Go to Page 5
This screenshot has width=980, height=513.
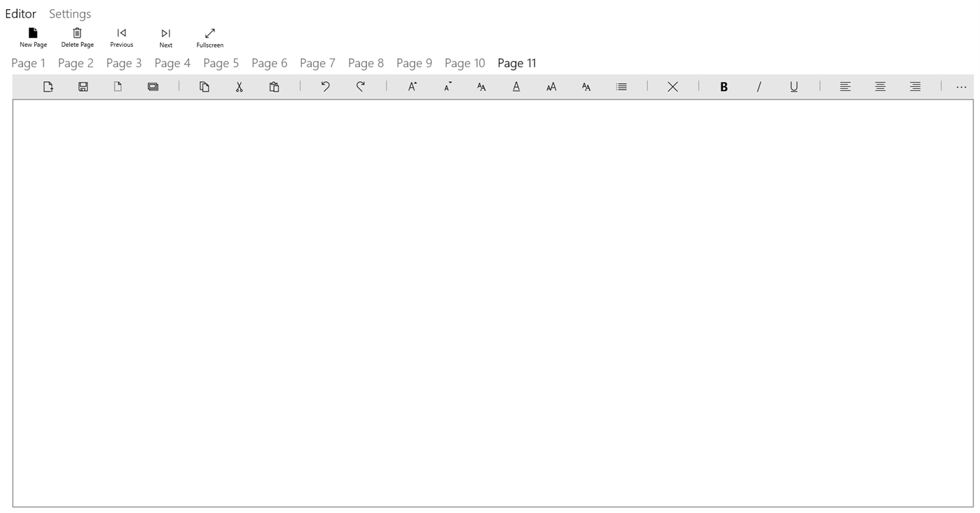221,62
